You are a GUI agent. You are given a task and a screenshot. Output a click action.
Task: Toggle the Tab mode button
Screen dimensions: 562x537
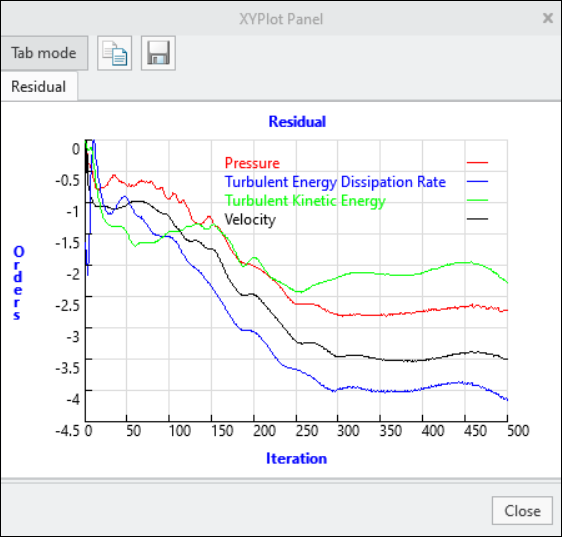[44, 53]
